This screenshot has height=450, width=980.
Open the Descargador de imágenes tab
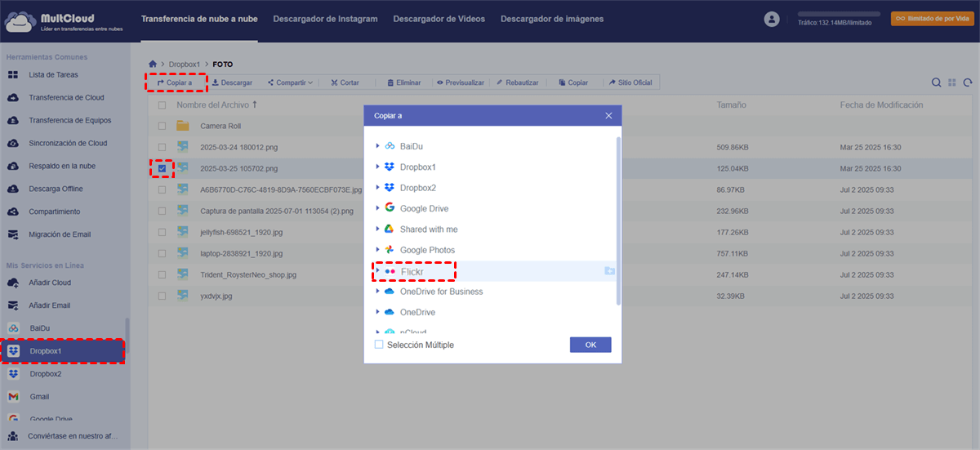click(x=552, y=19)
